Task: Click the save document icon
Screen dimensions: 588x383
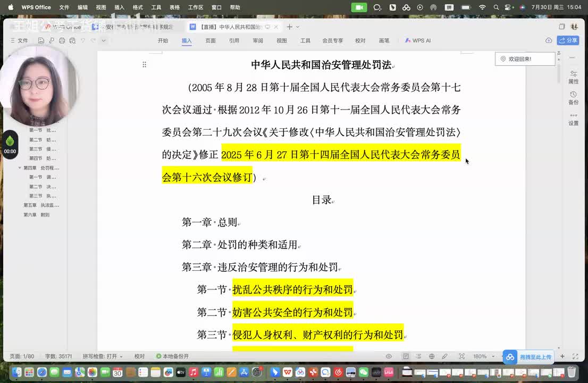Action: 41,40
